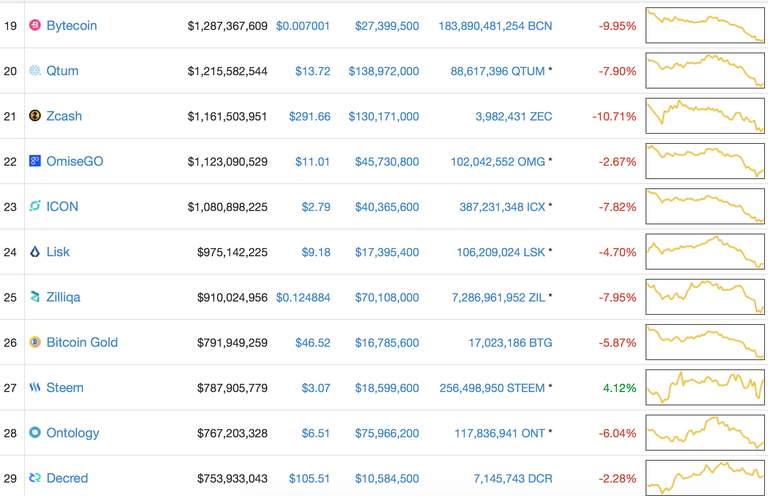
Task: Click ICON price $2.79
Action: [x=316, y=207]
